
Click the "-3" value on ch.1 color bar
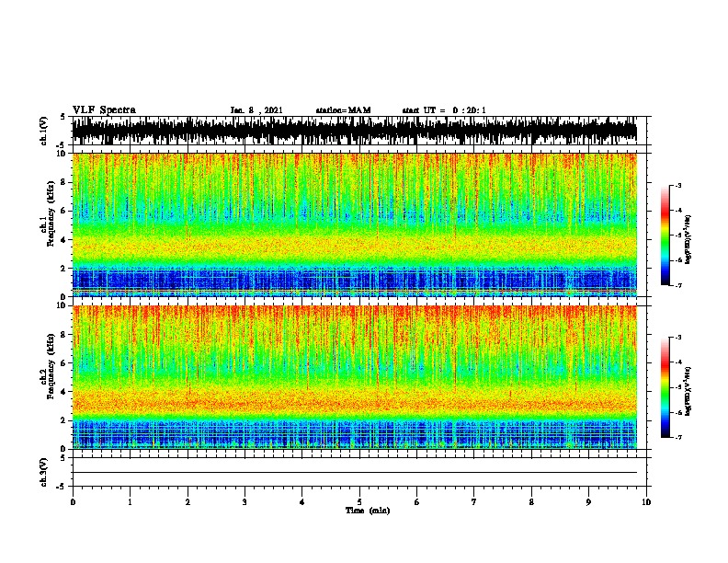click(677, 185)
